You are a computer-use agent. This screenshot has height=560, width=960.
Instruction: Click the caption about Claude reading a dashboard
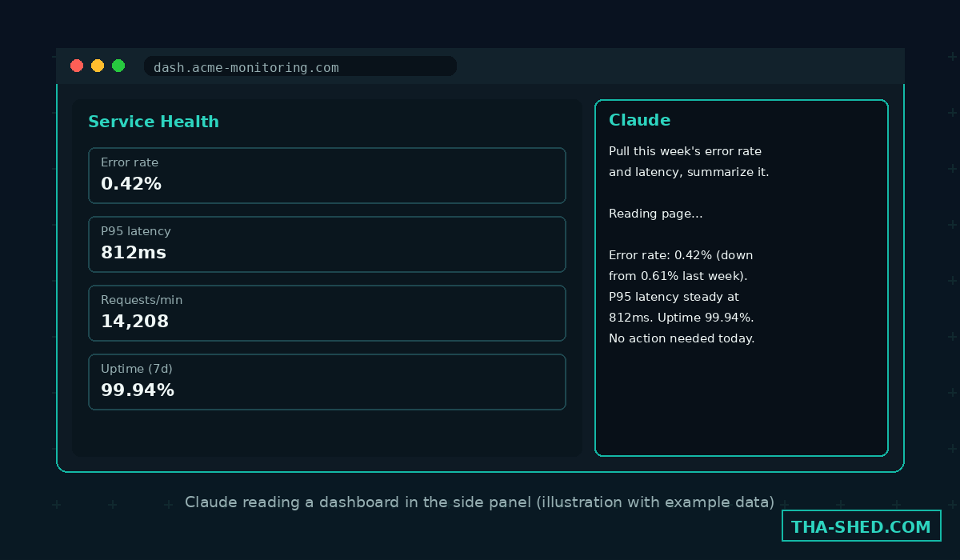[x=480, y=502]
